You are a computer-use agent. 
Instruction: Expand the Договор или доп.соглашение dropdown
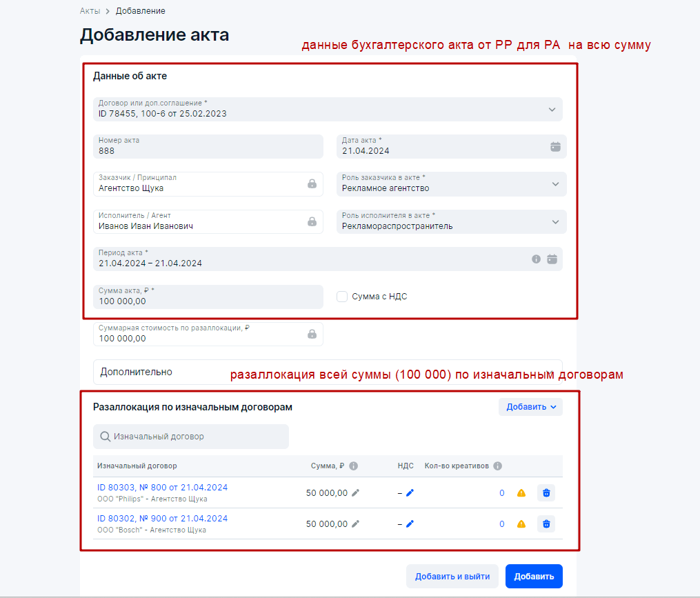pyautogui.click(x=552, y=109)
